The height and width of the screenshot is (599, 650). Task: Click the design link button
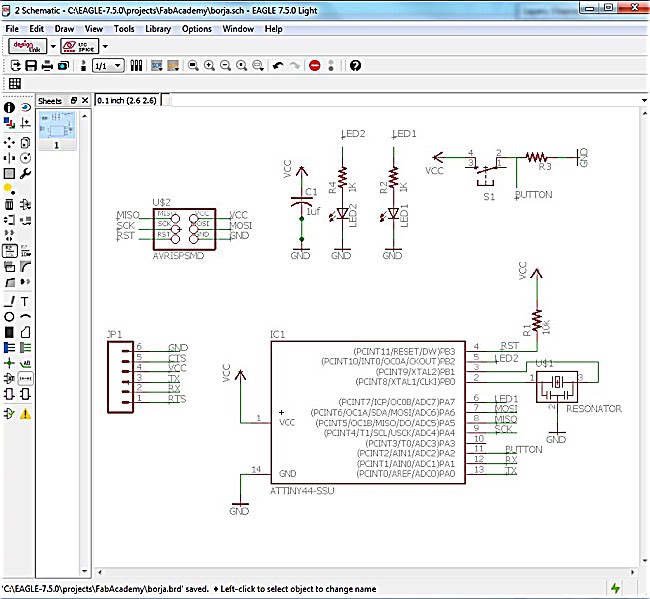tap(27, 46)
